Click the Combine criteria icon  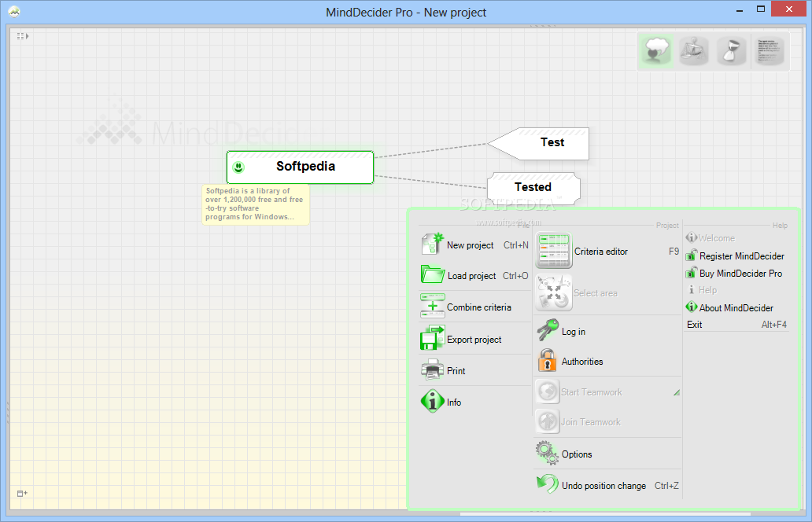tap(433, 306)
